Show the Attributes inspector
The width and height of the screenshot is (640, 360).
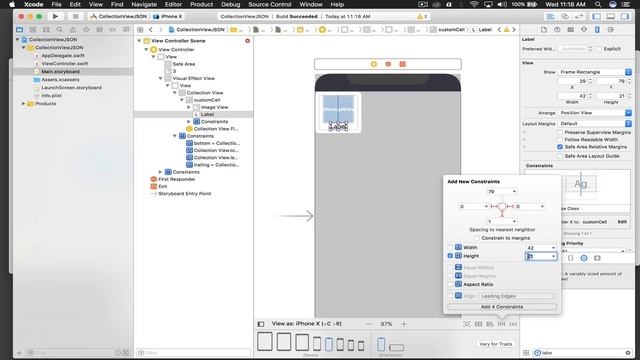(x=584, y=30)
